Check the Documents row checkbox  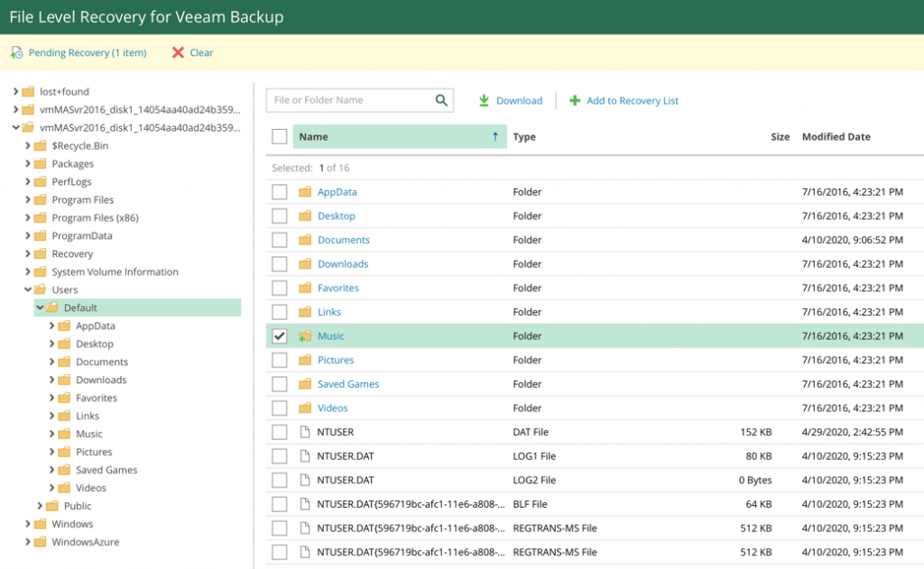(280, 240)
